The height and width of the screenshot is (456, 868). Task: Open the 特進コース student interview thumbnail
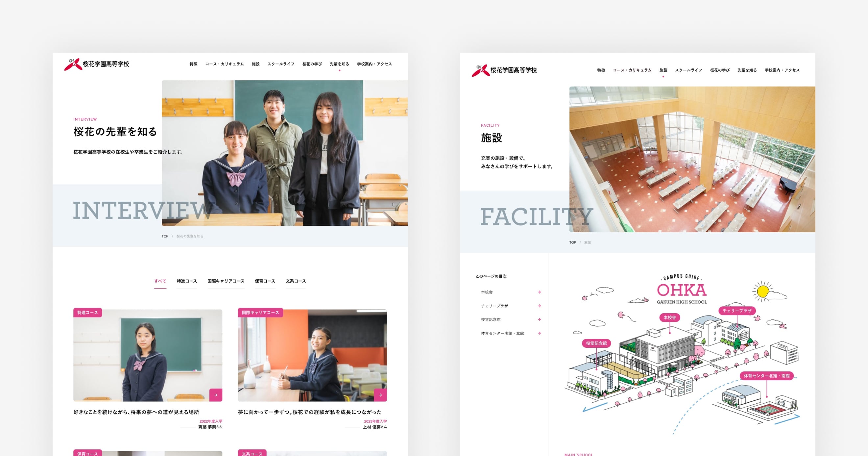pos(148,355)
